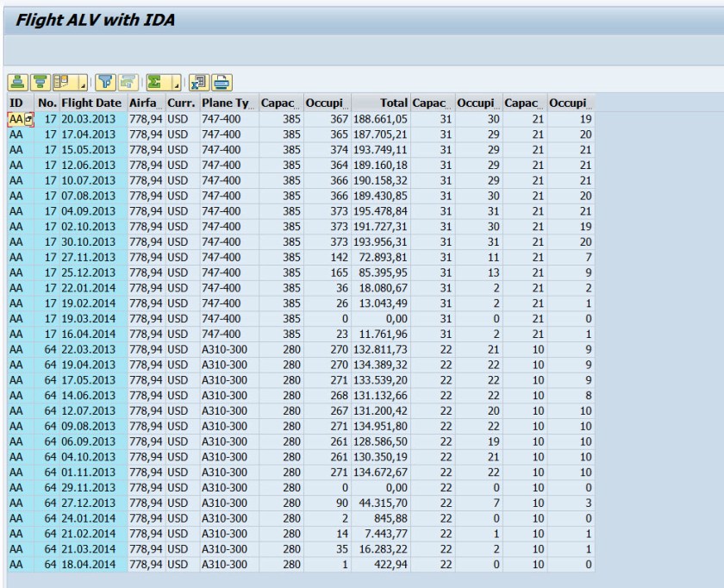Select the flight date cell 20.03.2013
This screenshot has width=724, height=588.
[91, 115]
